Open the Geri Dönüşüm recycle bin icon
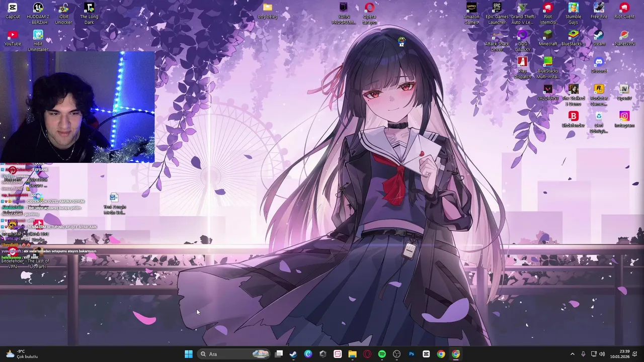 point(599,122)
